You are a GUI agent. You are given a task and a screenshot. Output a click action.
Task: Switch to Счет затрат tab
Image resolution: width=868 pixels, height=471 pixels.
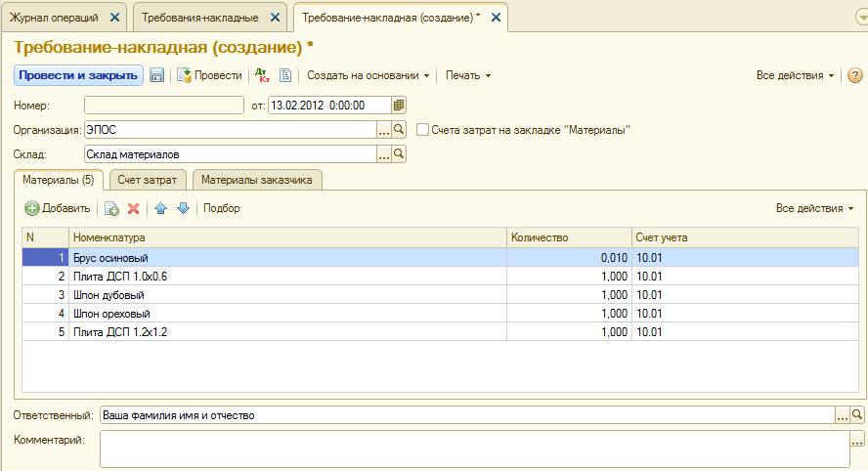pos(148,180)
